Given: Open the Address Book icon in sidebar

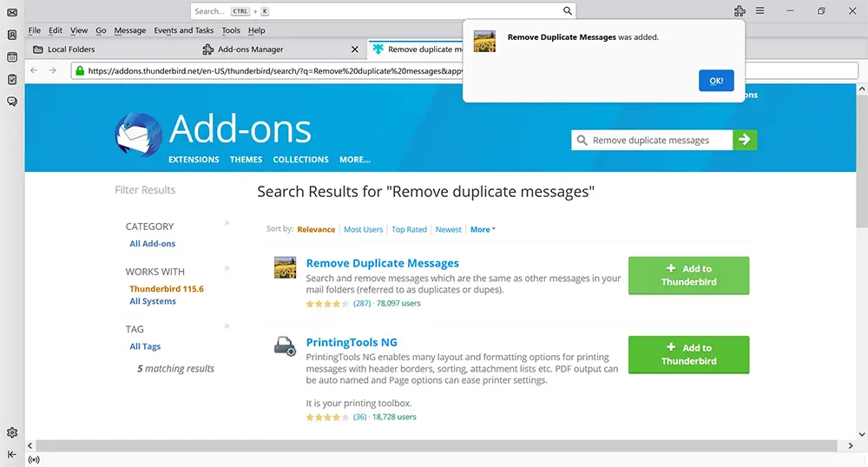Looking at the screenshot, I should pos(11,35).
